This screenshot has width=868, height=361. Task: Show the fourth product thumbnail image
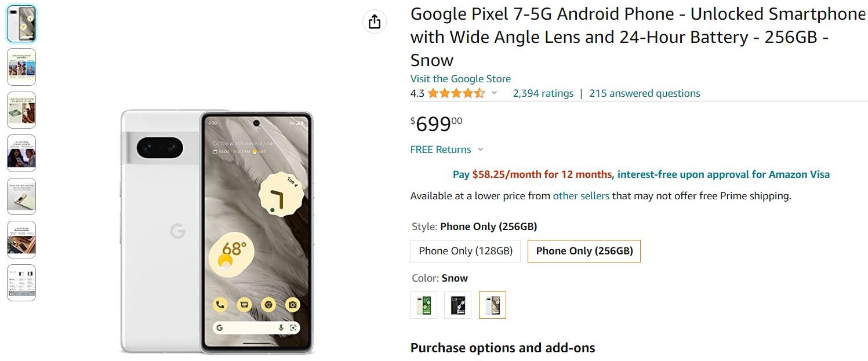21,153
